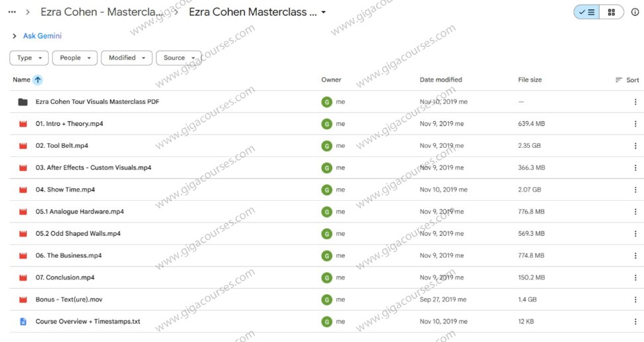Open the breadcrumb overflow three-dot menu
The image size is (644, 342).
pyautogui.click(x=12, y=12)
